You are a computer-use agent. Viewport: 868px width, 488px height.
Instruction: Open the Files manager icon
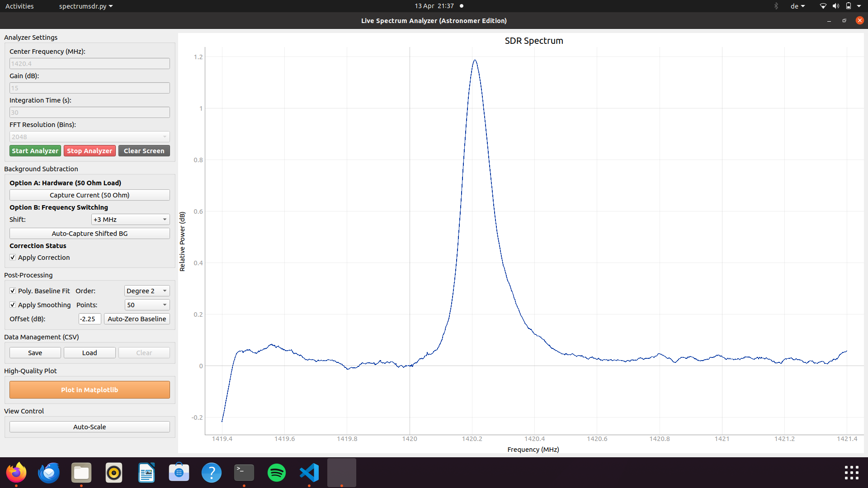click(81, 473)
